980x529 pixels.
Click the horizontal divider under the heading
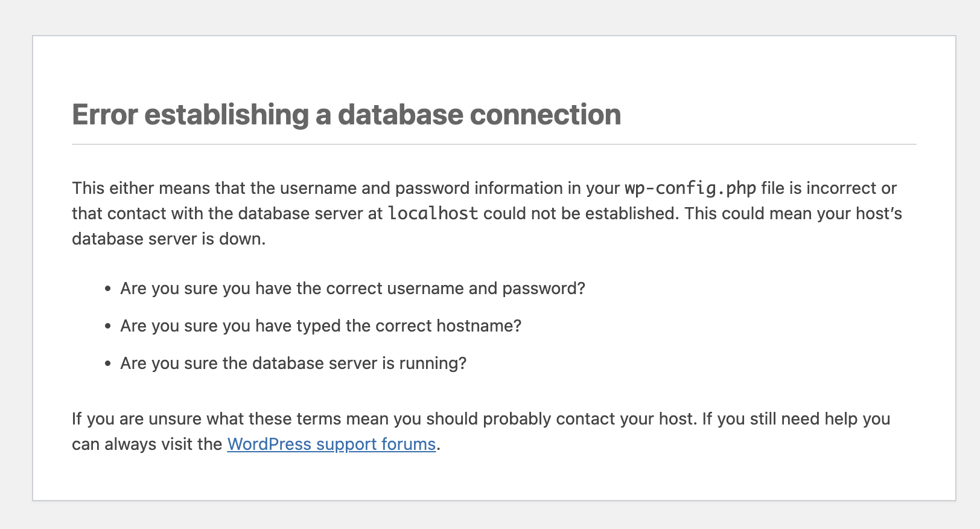(494, 144)
